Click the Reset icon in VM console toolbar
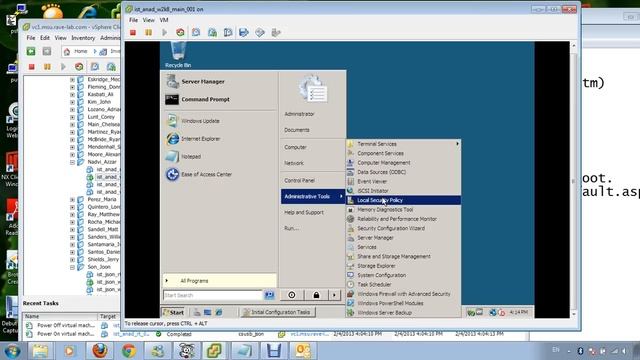640x360 pixels. coord(180,32)
